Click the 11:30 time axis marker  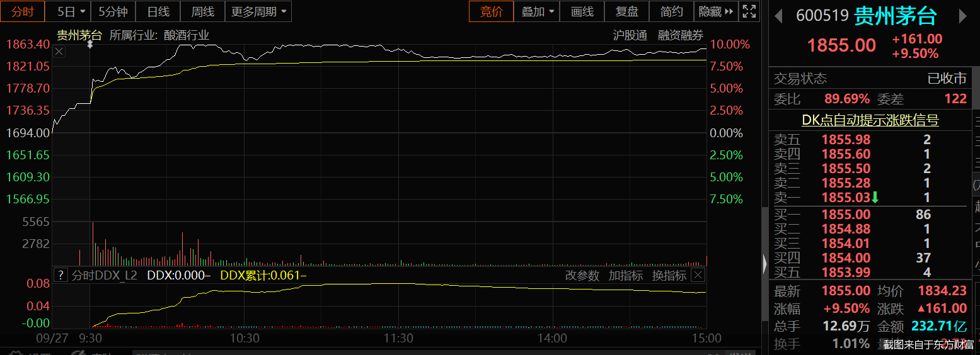point(398,339)
